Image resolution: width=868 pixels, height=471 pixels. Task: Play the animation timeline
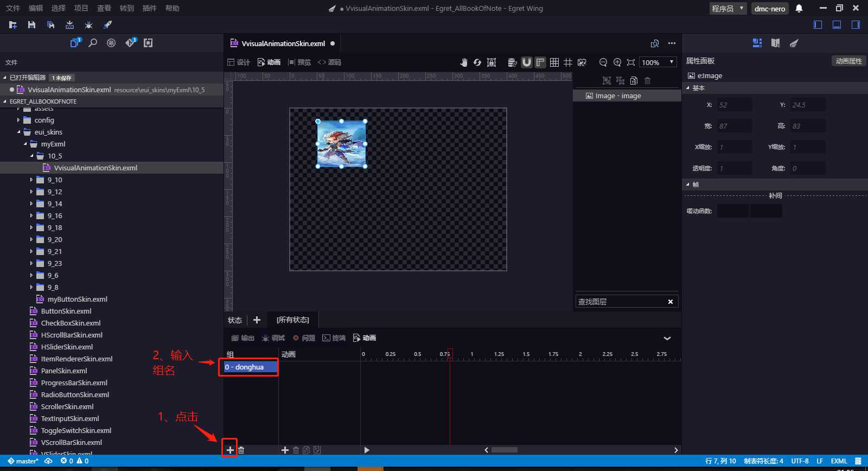(367, 450)
